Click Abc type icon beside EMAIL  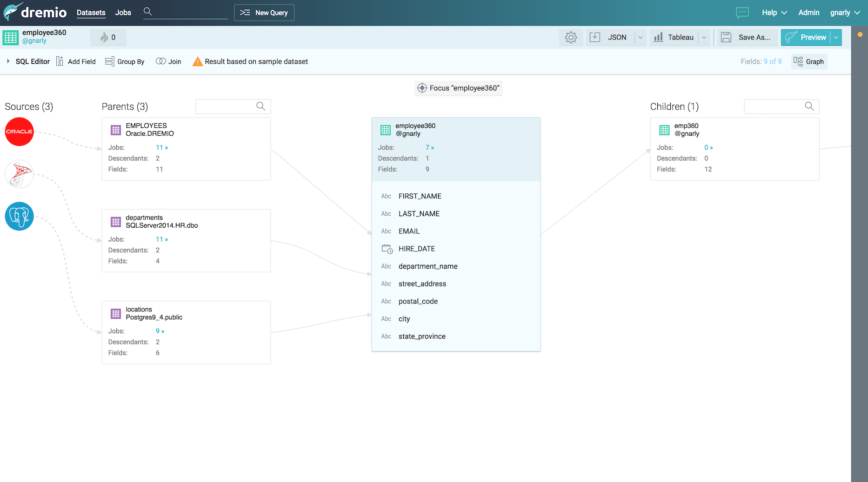(x=386, y=231)
